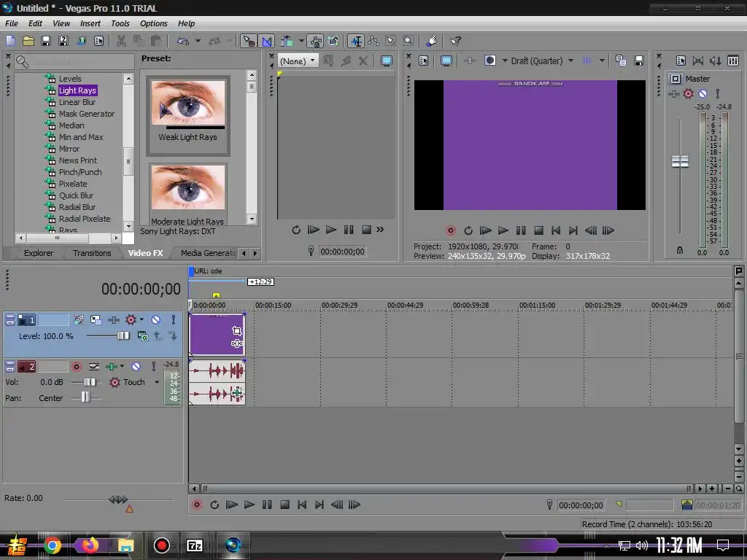Viewport: 747px width, 560px height.
Task: Select the Envelope Edit tool
Action: (373, 41)
